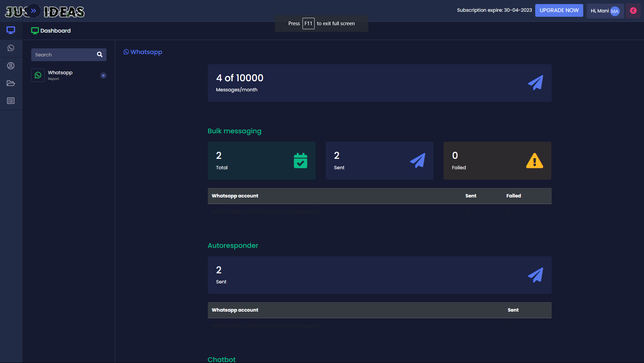
Task: Click the green WhatsApp report icon
Action: [x=38, y=75]
